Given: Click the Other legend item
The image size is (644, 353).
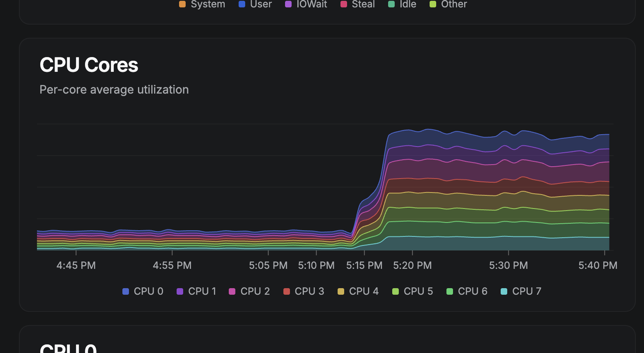Looking at the screenshot, I should click(448, 5).
